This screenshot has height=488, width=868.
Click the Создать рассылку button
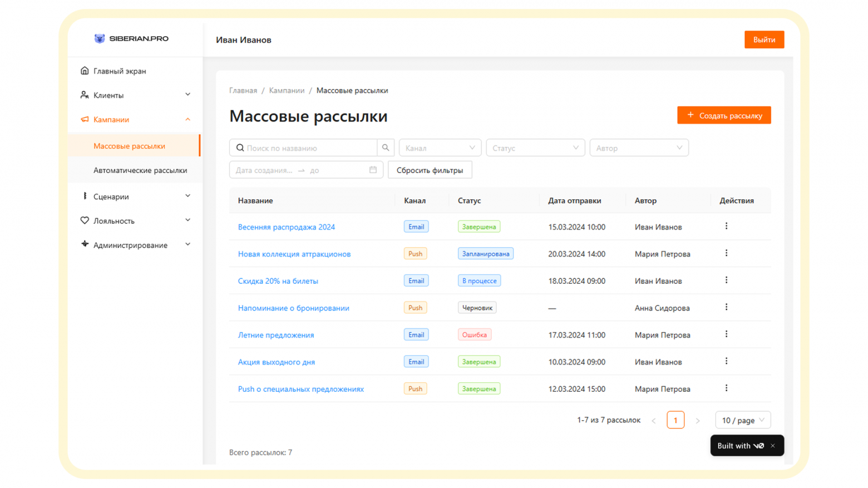pos(723,115)
